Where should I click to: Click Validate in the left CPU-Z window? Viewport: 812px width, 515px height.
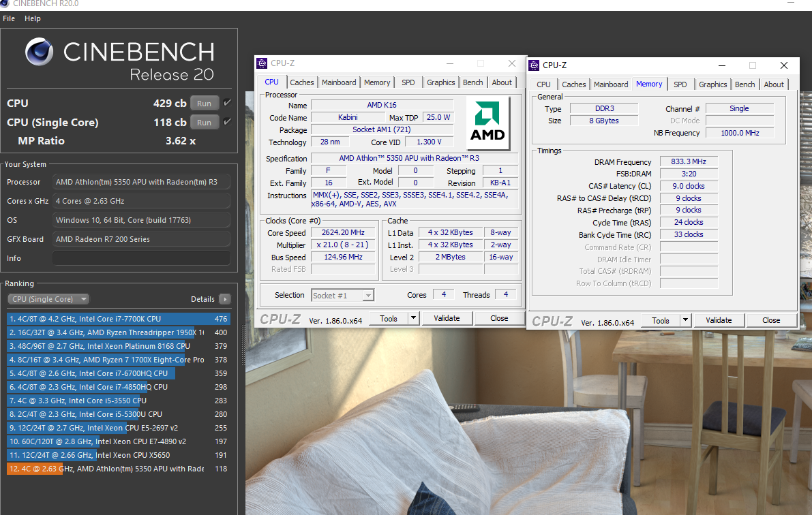tap(447, 318)
